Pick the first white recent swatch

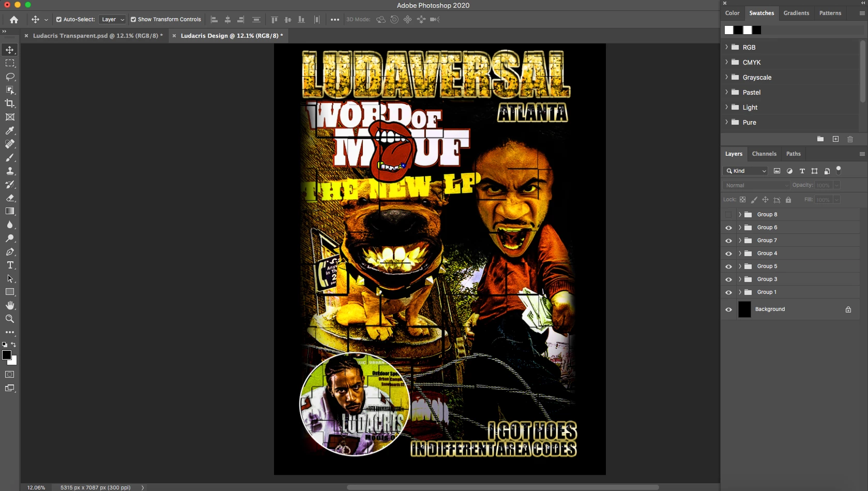(729, 30)
